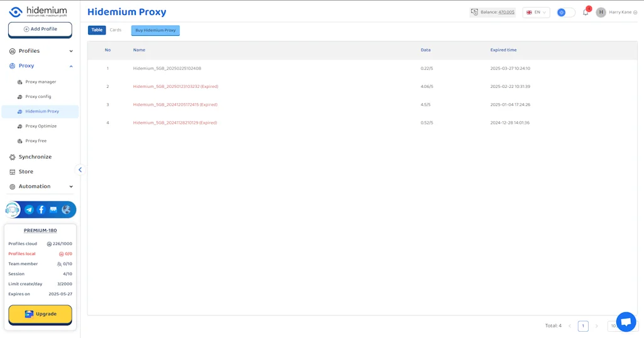
Task: Select page 1 in pagination
Action: (x=583, y=326)
